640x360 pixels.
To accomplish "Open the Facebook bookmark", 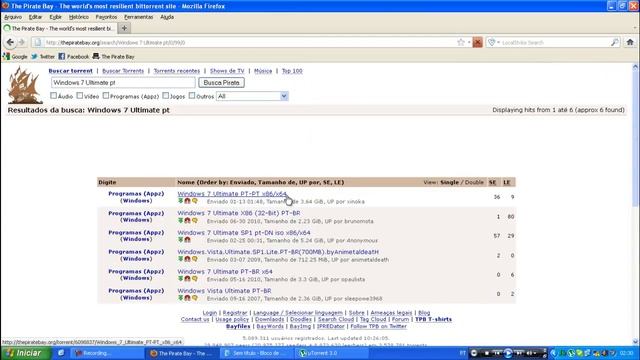I will tap(73, 56).
